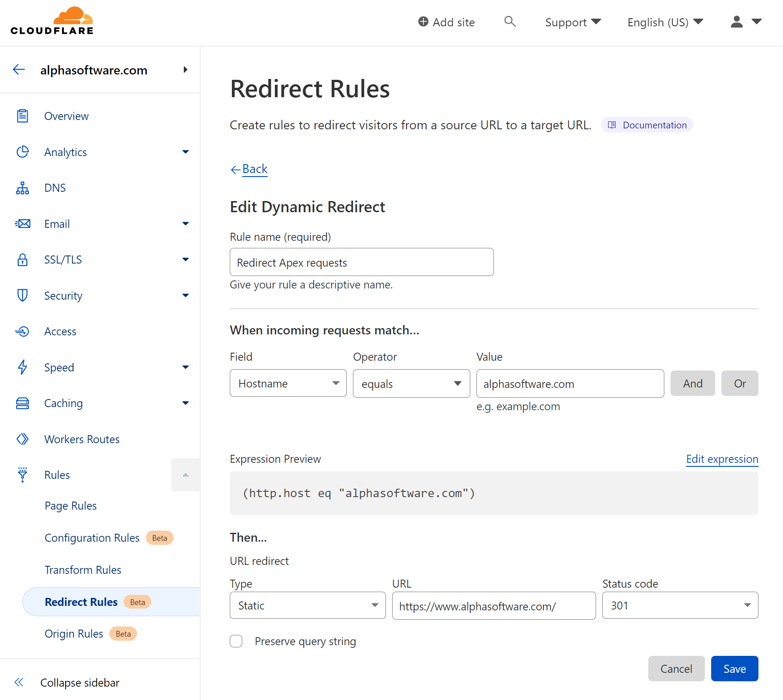Click the collapse sidebar double-chevron icon
Screen dimensions: 783x700
pos(19,682)
